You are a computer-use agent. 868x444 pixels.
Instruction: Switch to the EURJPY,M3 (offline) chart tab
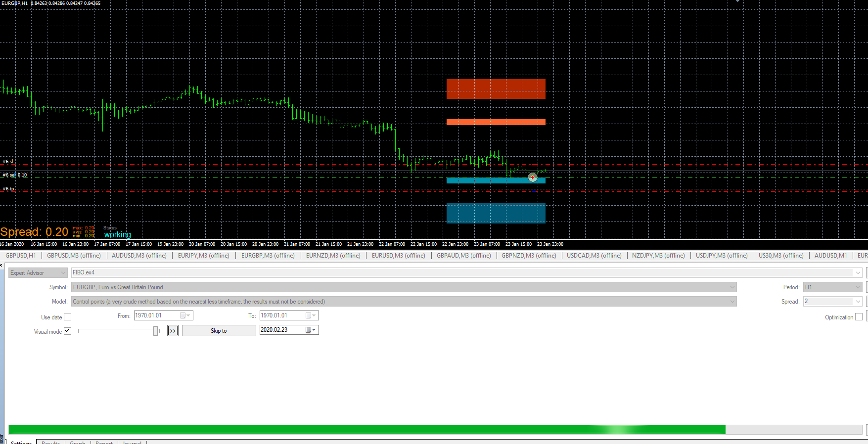[x=204, y=256]
